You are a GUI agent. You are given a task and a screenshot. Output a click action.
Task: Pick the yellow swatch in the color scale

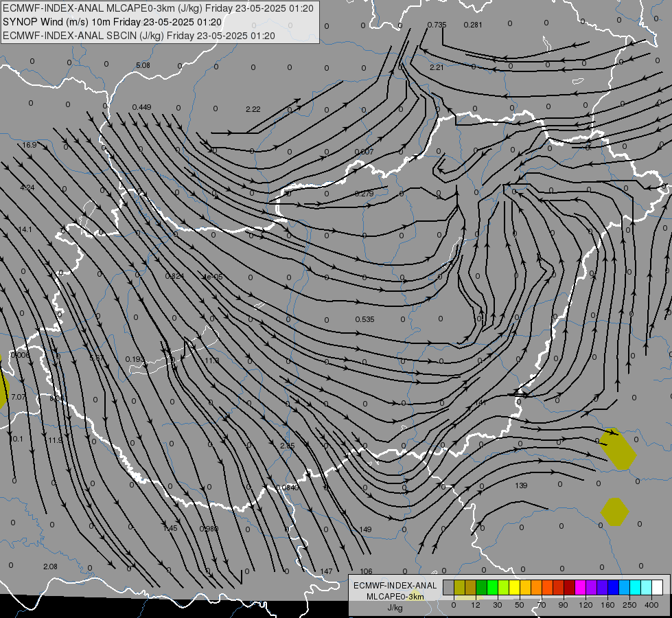(x=515, y=588)
